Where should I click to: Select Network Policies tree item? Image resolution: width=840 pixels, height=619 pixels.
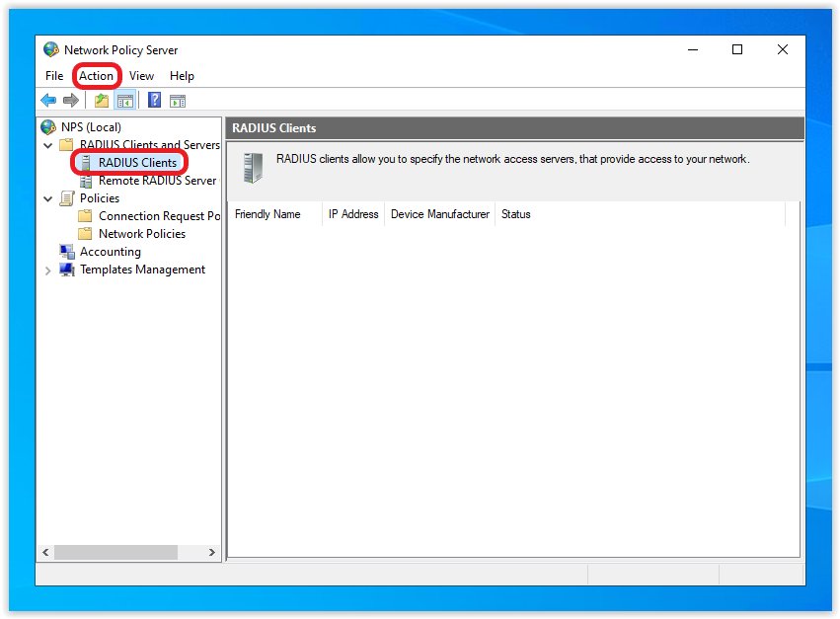(142, 234)
